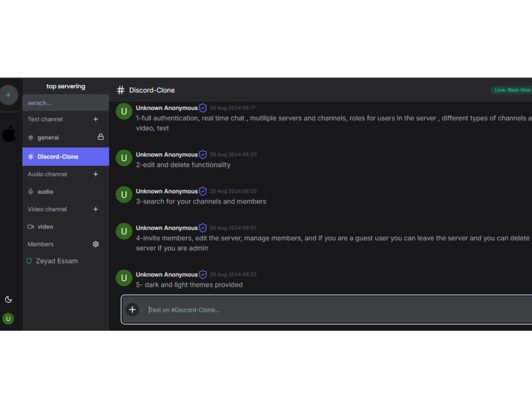
Task: Click avatar of the search channels message
Action: (x=124, y=195)
